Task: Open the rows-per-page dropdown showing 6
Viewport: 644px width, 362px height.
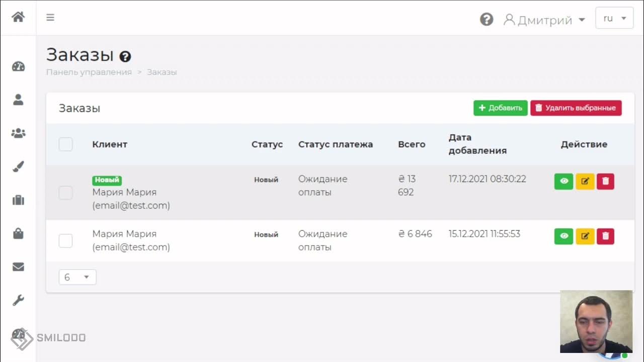Action: pyautogui.click(x=77, y=277)
